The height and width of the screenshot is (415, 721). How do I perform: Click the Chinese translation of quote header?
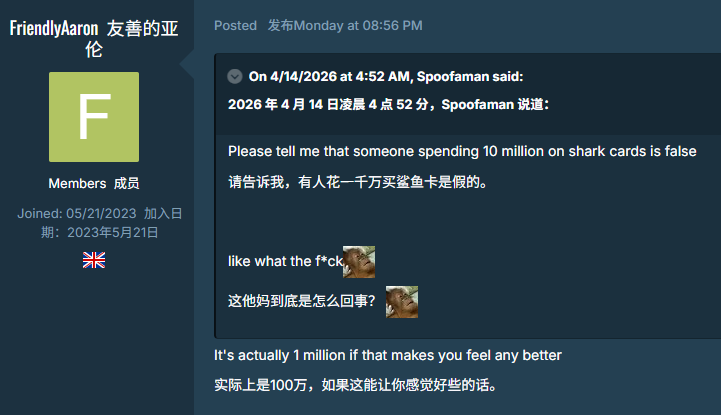[389, 104]
